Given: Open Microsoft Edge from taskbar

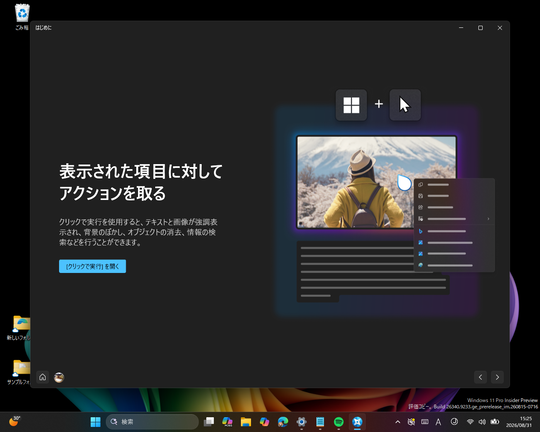Looking at the screenshot, I should point(283,422).
